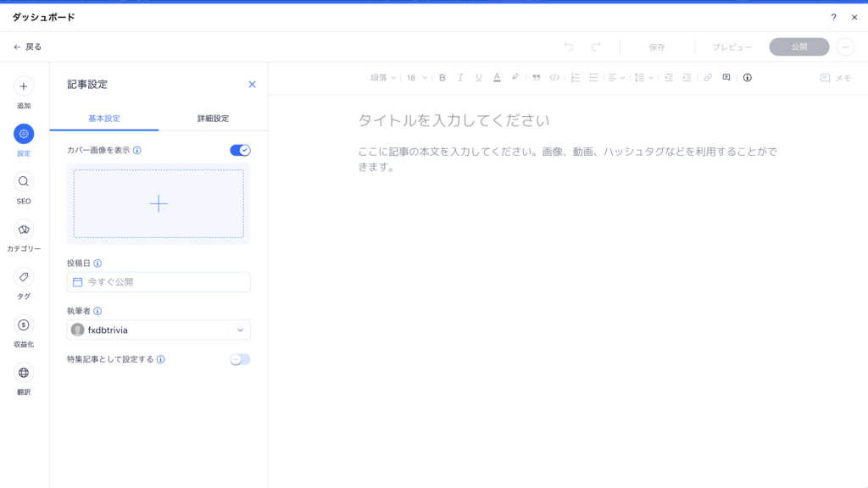Image resolution: width=868 pixels, height=488 pixels.
Task: Open the text color picker
Action: (497, 78)
